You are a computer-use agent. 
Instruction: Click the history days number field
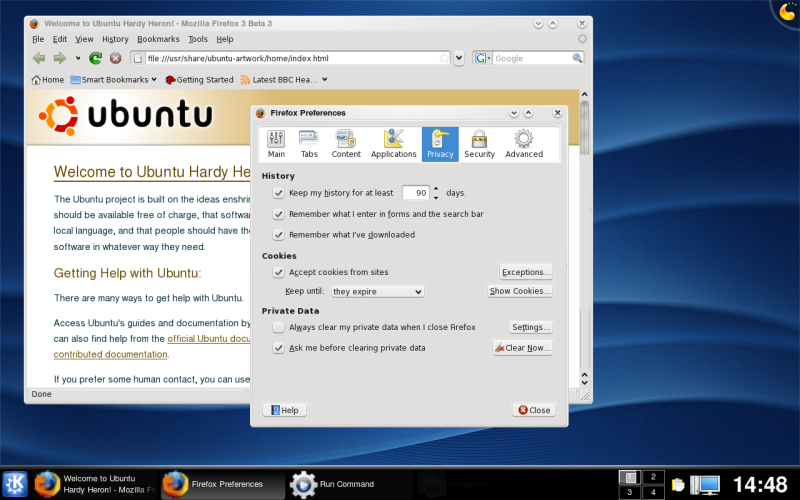[x=416, y=193]
